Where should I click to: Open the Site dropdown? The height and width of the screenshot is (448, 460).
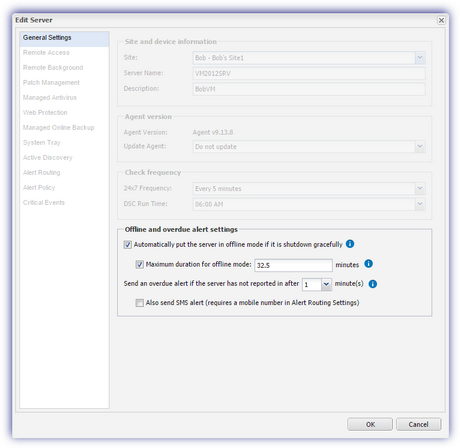click(x=420, y=57)
